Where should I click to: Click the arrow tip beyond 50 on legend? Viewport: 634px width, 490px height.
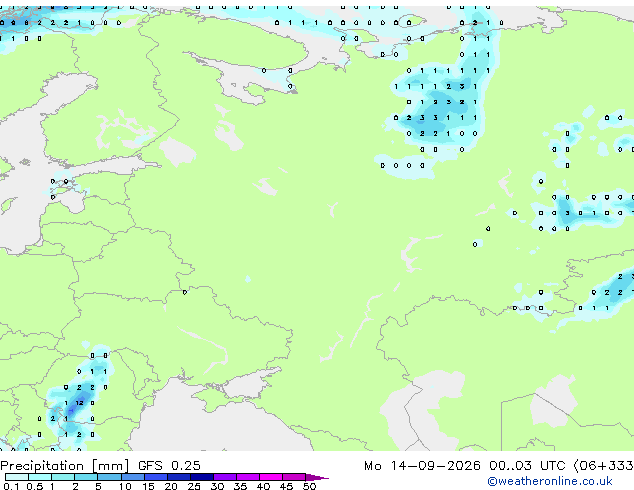click(x=318, y=477)
